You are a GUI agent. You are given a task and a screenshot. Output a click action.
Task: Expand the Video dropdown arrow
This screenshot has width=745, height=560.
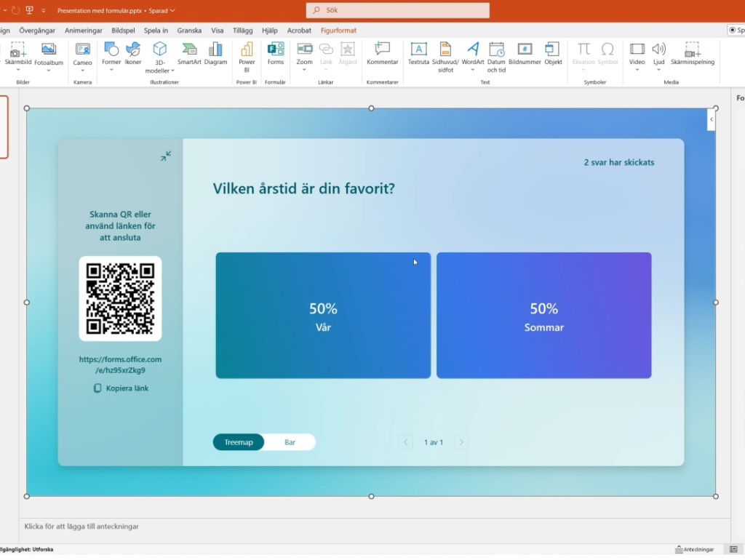[x=637, y=71]
